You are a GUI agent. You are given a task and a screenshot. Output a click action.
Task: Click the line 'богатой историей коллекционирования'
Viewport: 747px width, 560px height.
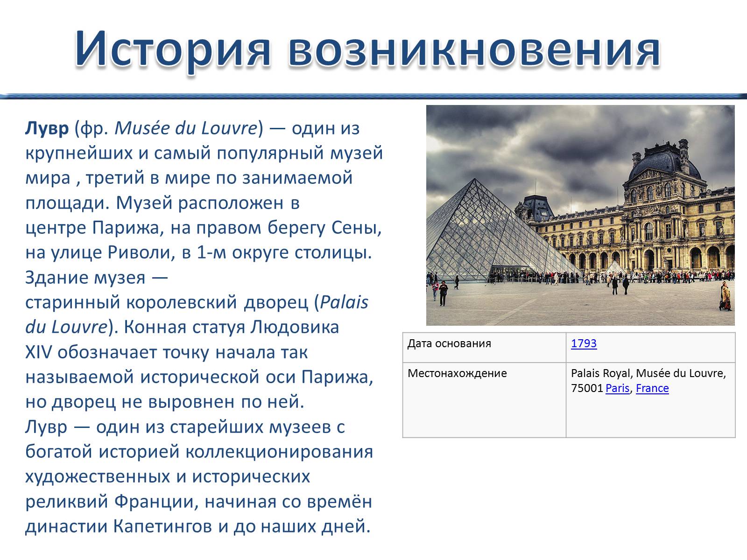pyautogui.click(x=199, y=452)
